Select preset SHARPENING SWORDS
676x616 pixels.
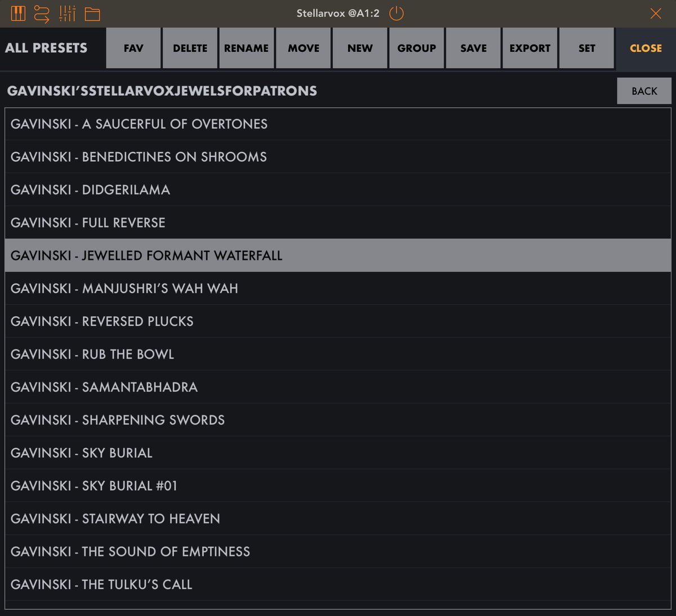click(338, 420)
